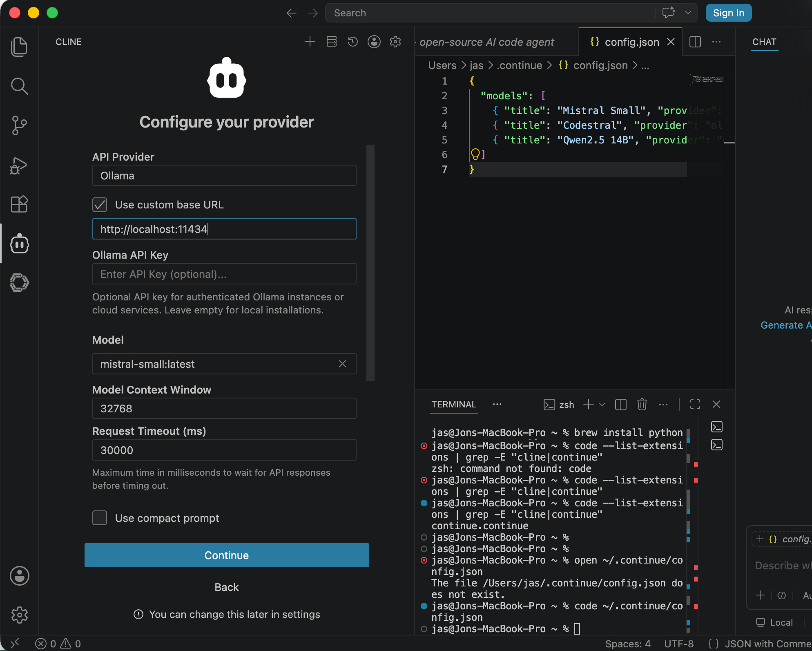Click the title bar Search box
The width and height of the screenshot is (812, 651).
[491, 13]
